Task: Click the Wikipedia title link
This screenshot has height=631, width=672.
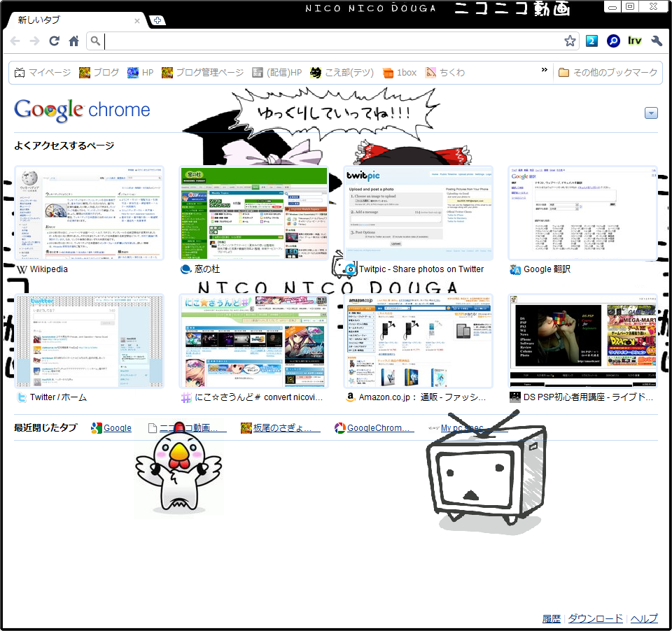Action: click(x=48, y=269)
